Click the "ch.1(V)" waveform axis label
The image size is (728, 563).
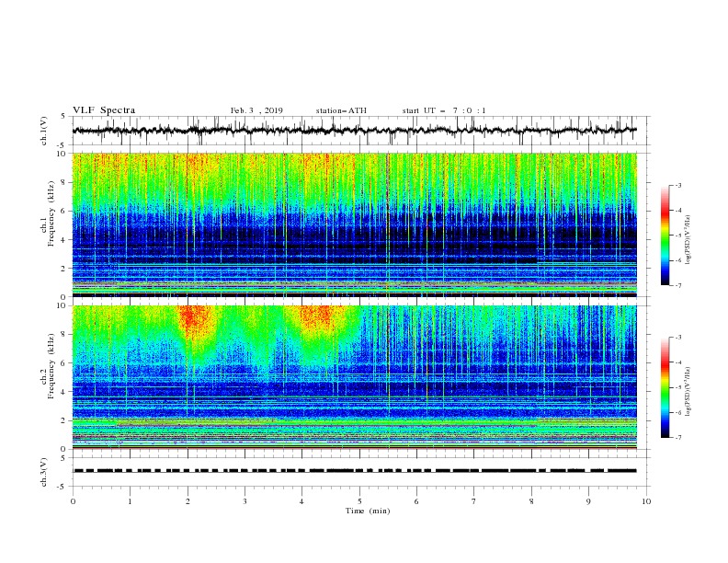[x=44, y=131]
